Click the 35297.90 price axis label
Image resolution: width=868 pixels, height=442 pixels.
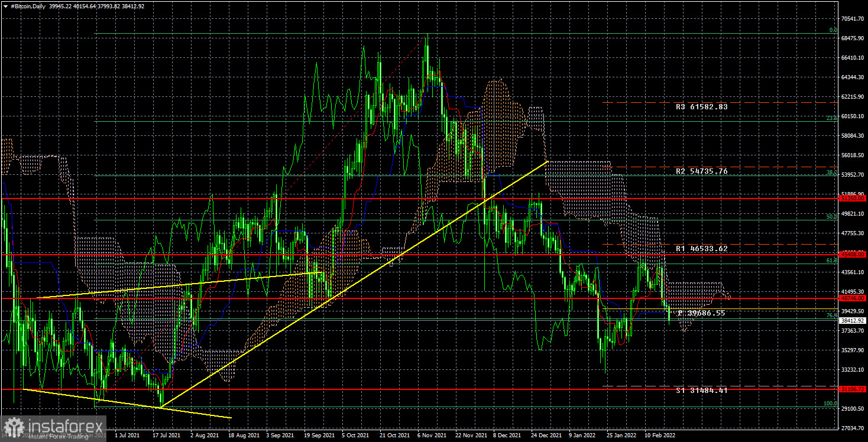pos(853,350)
